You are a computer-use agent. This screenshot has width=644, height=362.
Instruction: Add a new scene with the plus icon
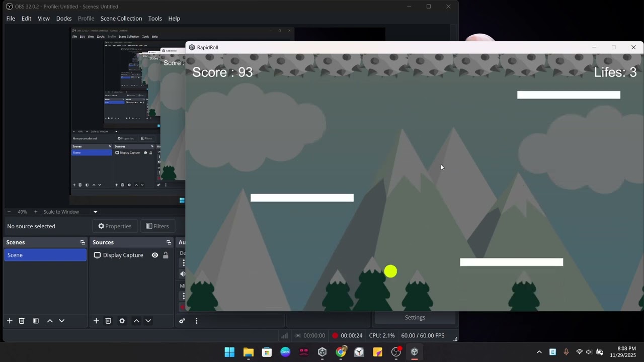coord(9,321)
